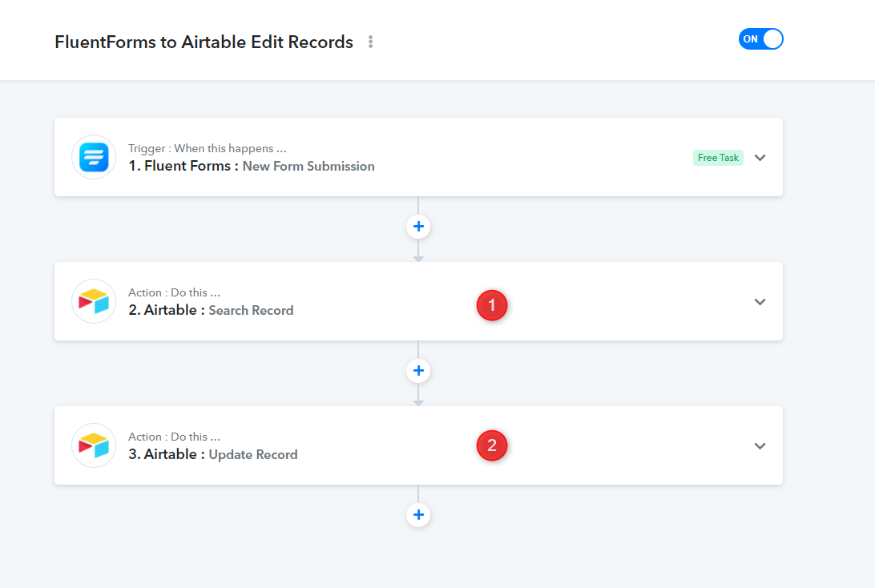Click the Airtable icon in Update Record step
Screen dimensions: 875x588
pyautogui.click(x=94, y=445)
